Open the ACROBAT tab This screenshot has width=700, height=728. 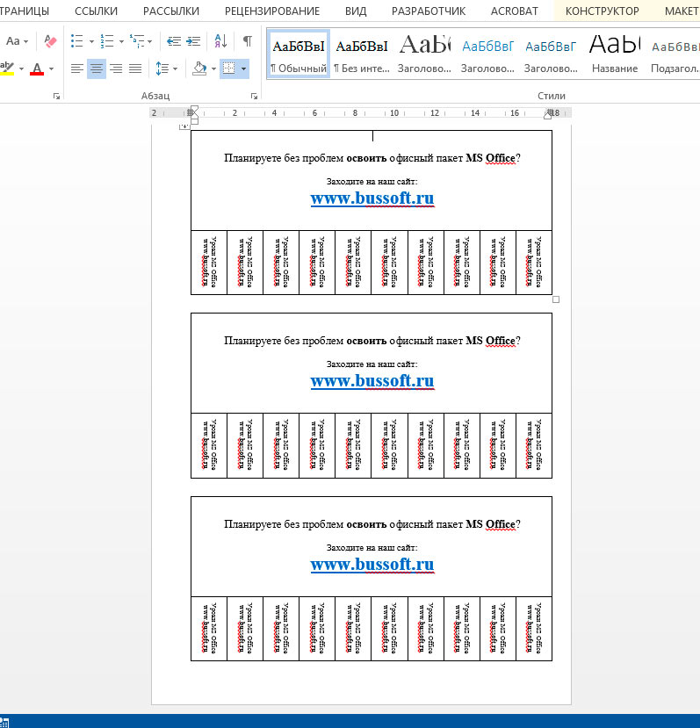tap(514, 11)
